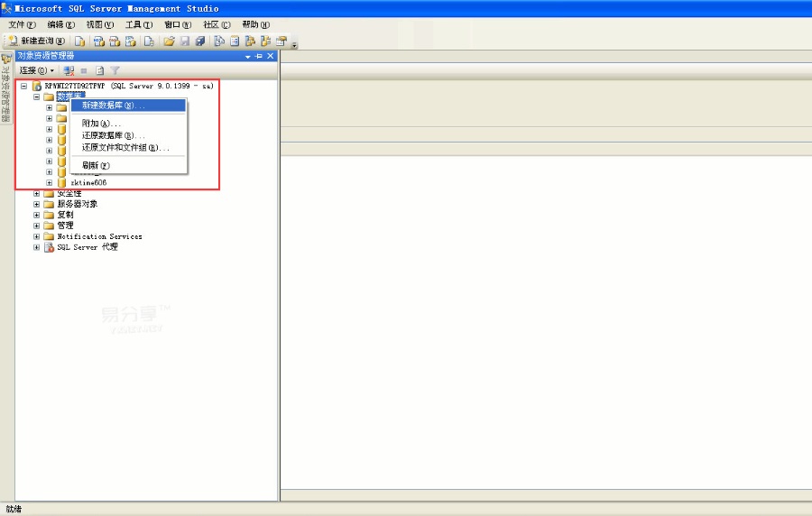This screenshot has width=812, height=516.
Task: Choose 刷新 from the context menu
Action: tap(128, 166)
